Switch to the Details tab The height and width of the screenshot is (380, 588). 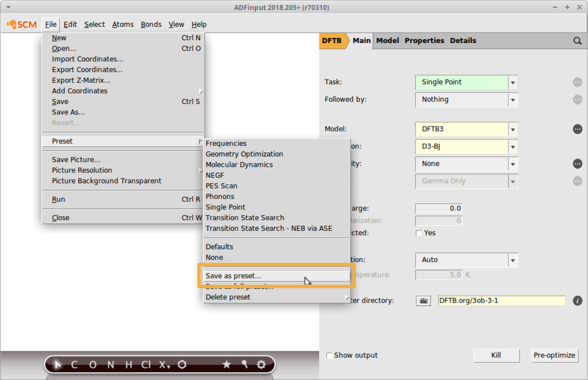point(463,41)
